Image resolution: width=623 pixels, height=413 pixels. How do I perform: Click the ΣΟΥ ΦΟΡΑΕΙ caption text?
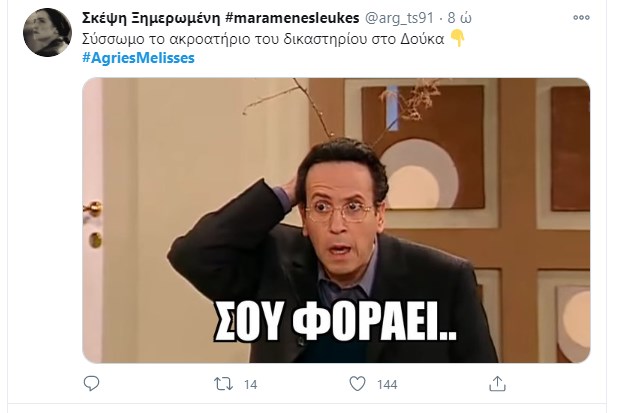tap(336, 321)
